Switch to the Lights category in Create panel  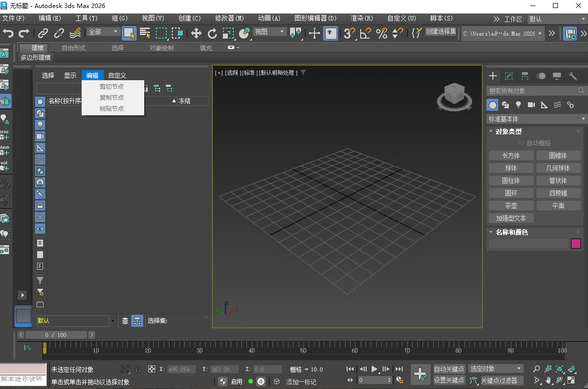(518, 105)
